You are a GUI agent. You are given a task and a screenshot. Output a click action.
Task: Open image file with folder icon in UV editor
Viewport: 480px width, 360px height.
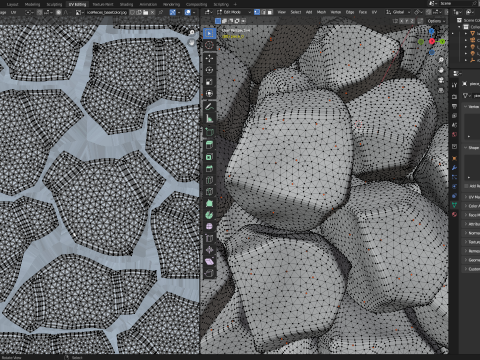pyautogui.click(x=146, y=12)
